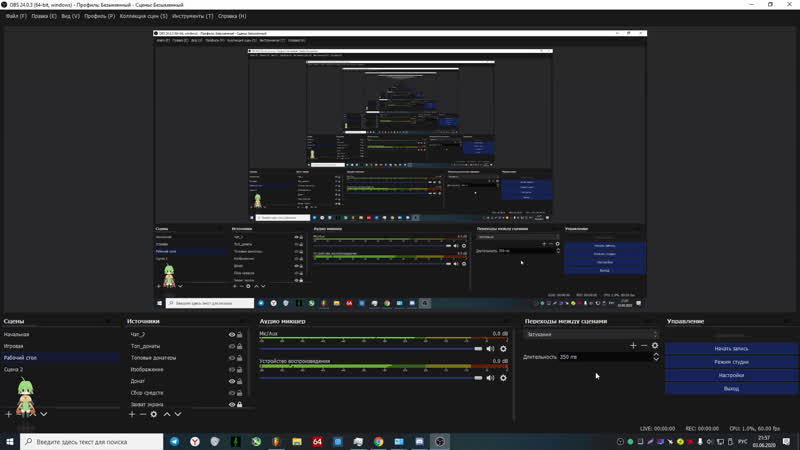The height and width of the screenshot is (450, 800).
Task: Toggle lock on Чат_2 source
Action: pos(239,335)
